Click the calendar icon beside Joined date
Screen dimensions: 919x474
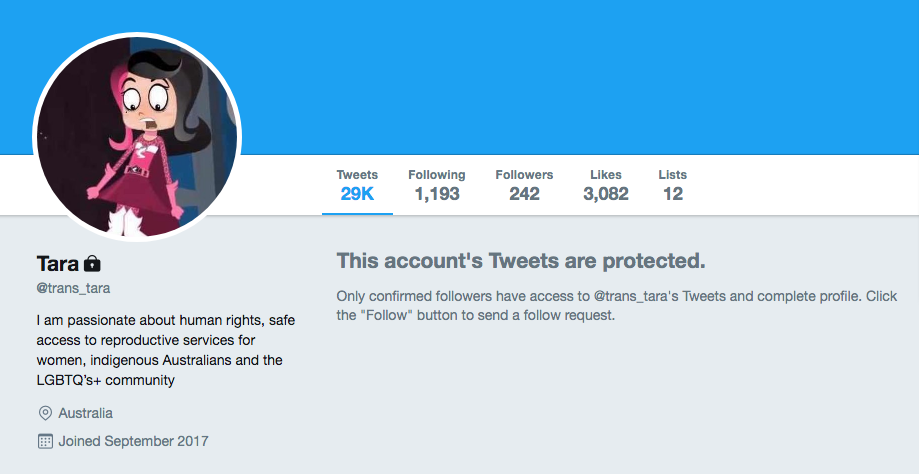tap(45, 441)
